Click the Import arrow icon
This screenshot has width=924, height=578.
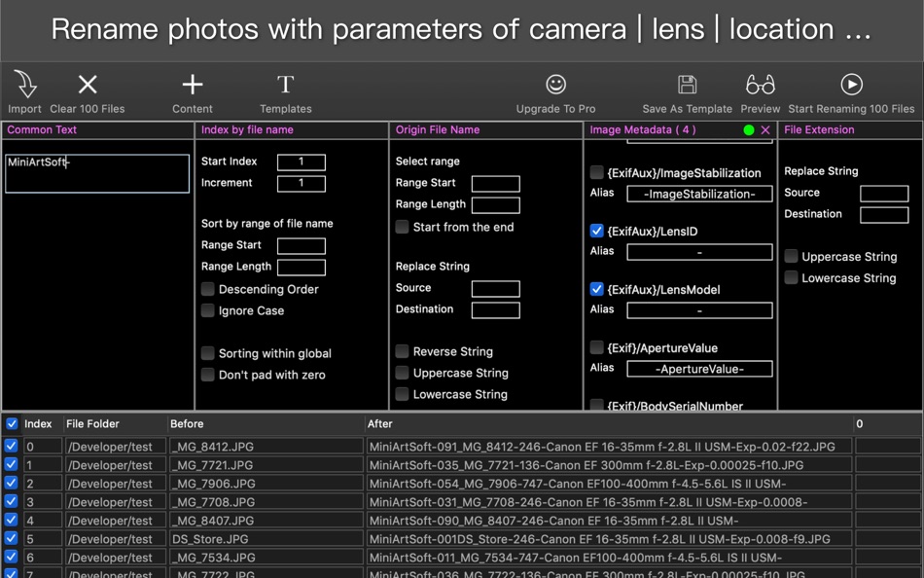pyautogui.click(x=24, y=85)
